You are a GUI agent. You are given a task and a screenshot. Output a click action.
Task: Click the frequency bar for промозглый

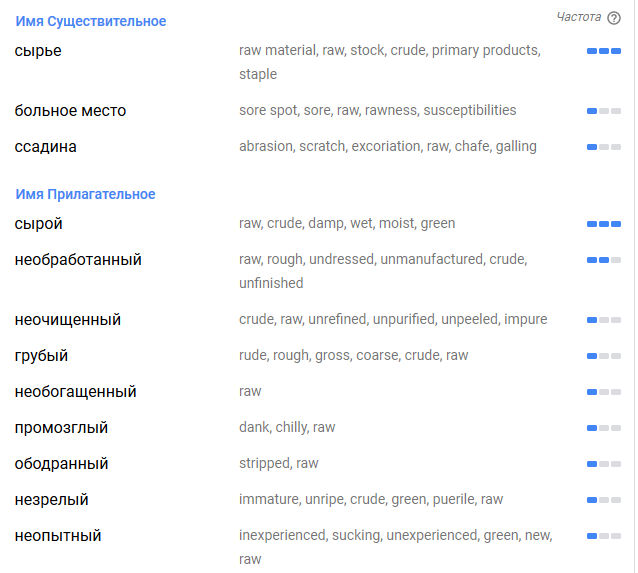[603, 428]
